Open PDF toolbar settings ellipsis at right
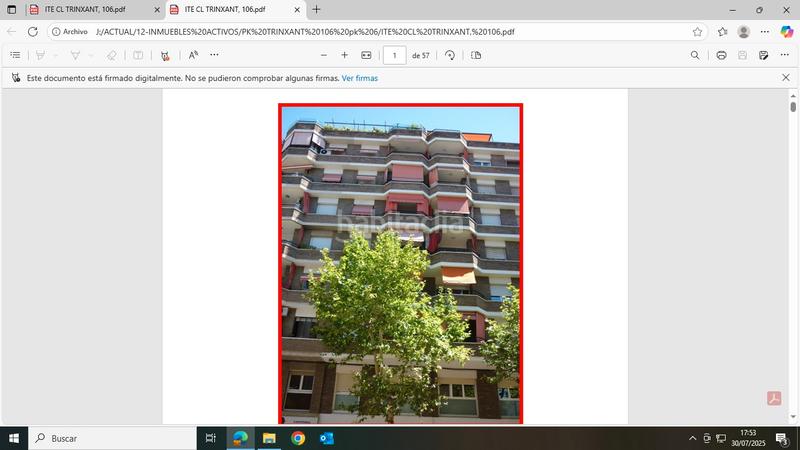 (x=785, y=55)
